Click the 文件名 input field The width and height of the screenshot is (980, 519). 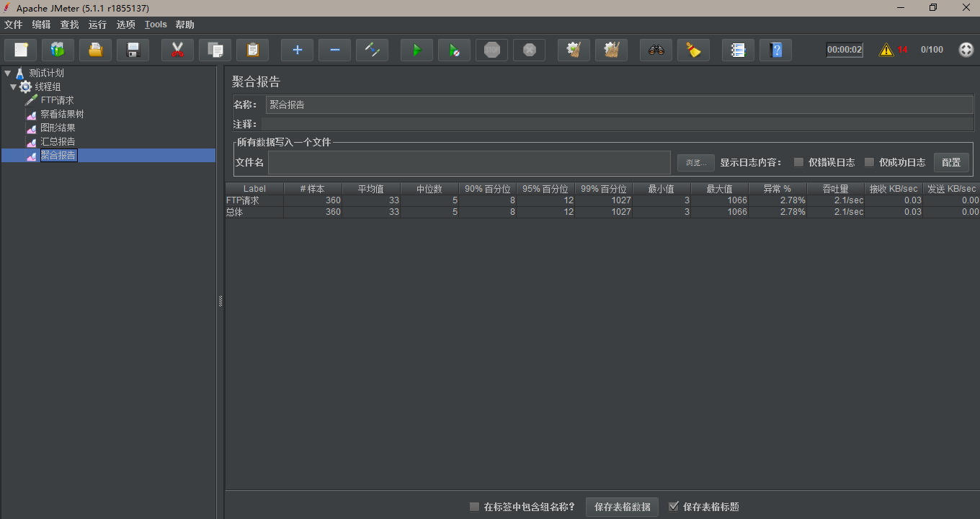click(x=470, y=163)
